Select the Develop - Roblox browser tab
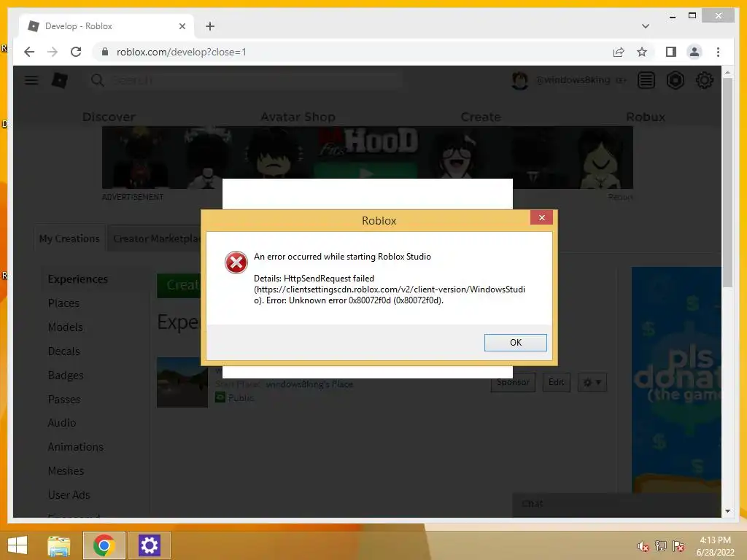The height and width of the screenshot is (560, 747). pyautogui.click(x=107, y=26)
